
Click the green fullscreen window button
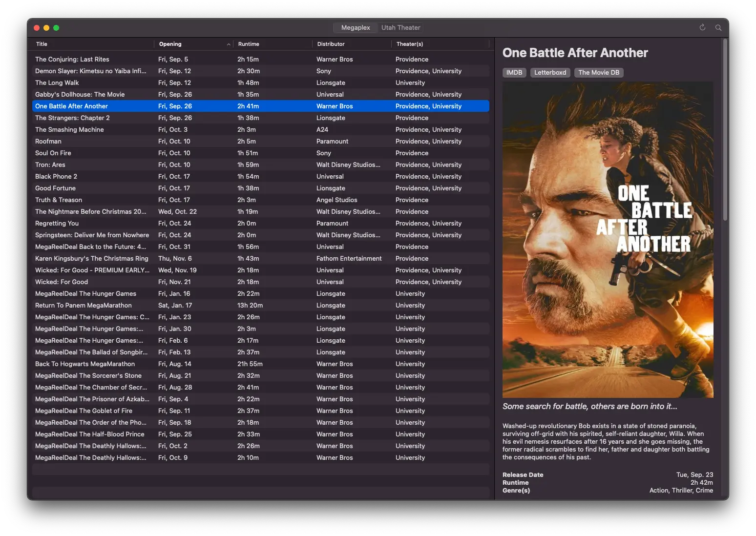[x=56, y=28]
